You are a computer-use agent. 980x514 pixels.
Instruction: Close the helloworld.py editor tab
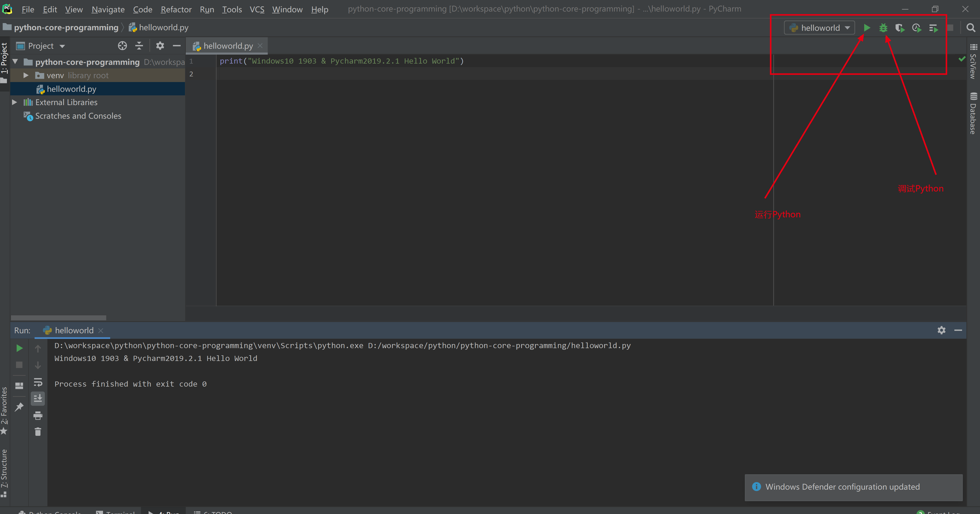[260, 46]
